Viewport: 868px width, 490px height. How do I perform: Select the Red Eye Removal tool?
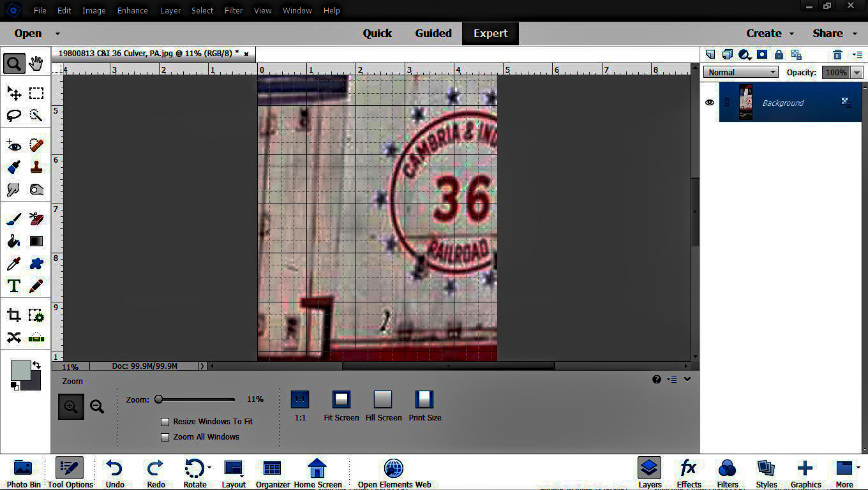[x=14, y=145]
